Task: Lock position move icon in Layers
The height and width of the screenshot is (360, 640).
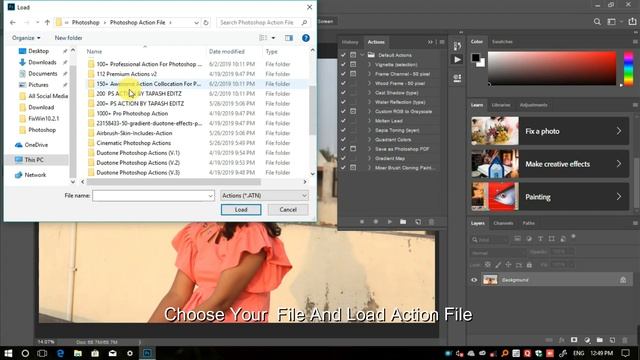Action: (508, 265)
